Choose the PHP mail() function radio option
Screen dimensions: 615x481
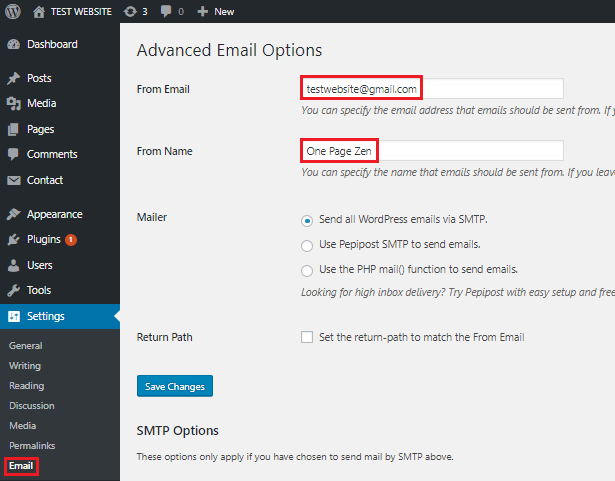(307, 271)
